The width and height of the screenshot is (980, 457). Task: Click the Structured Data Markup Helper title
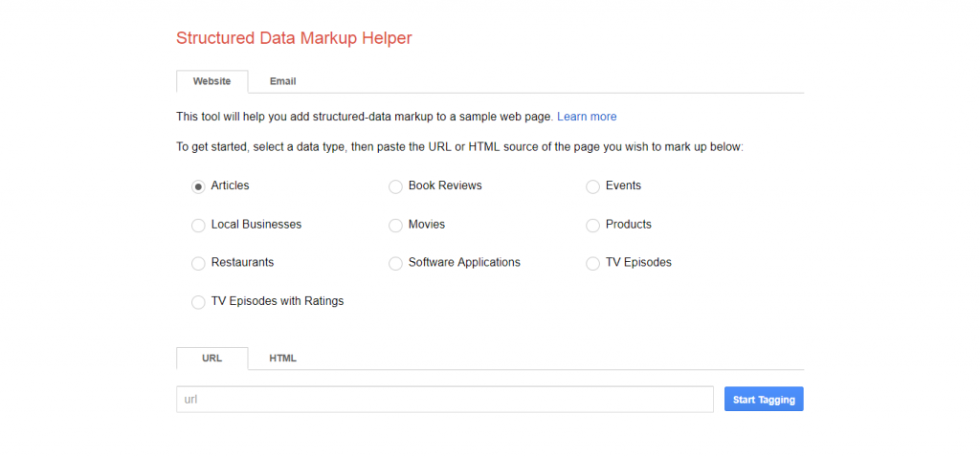[294, 38]
